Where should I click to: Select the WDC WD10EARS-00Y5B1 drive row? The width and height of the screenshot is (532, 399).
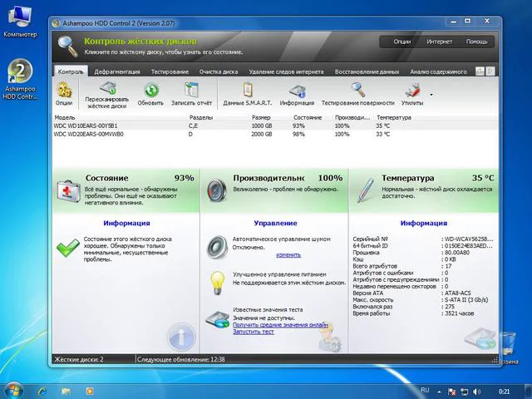(275, 126)
